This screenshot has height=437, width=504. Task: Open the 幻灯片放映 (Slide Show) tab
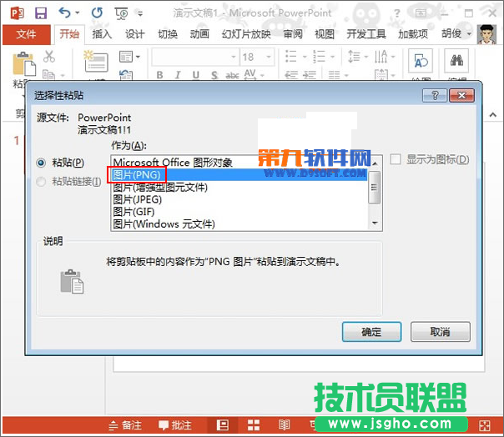pos(246,33)
